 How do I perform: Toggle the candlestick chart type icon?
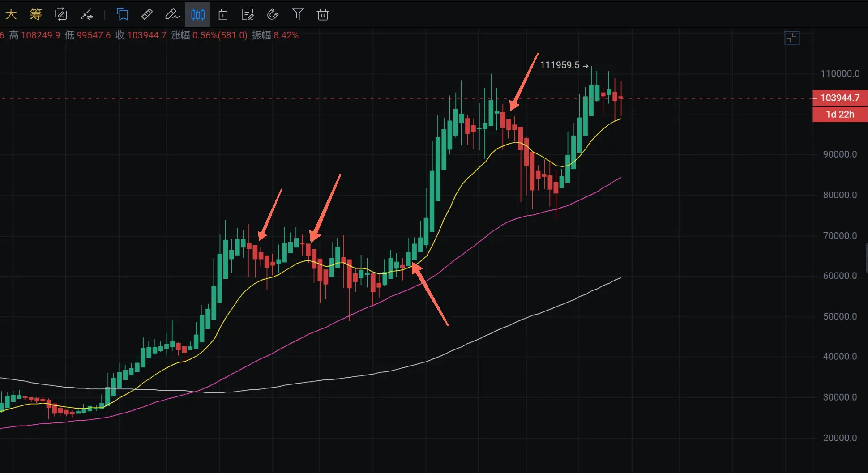click(x=197, y=14)
